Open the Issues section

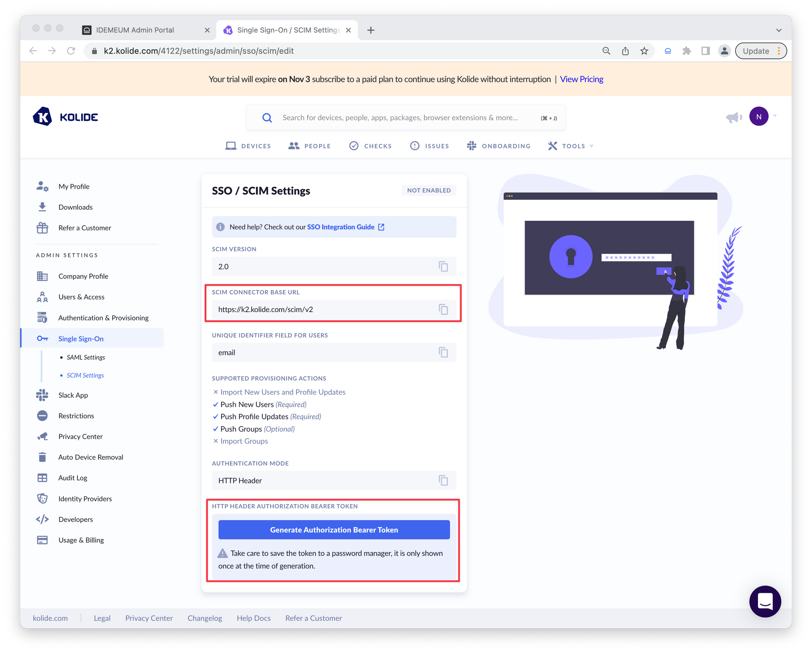429,146
